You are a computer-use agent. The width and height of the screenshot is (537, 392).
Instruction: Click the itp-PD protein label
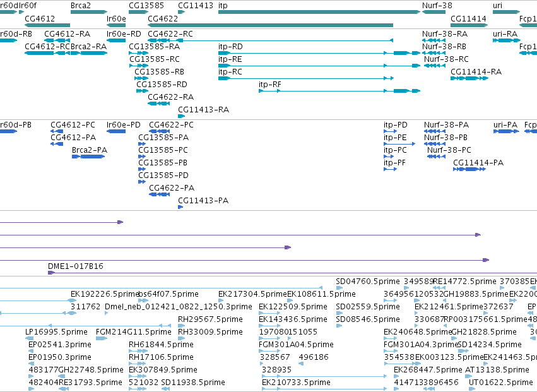(395, 125)
